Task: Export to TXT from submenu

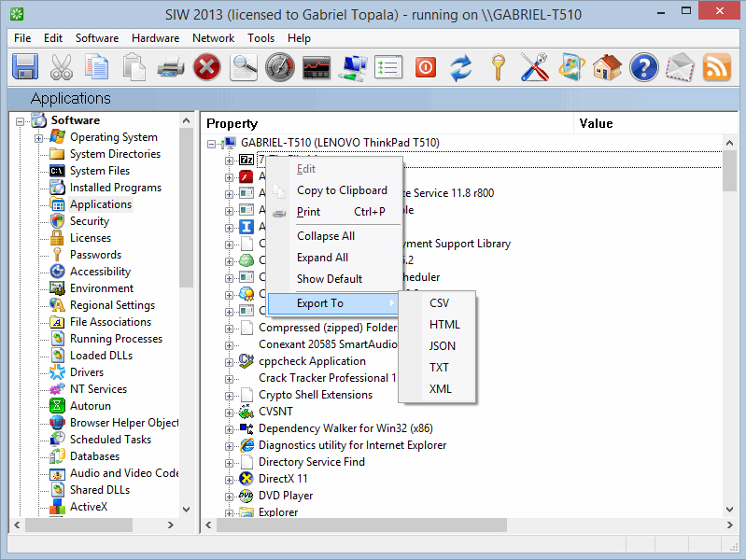Action: 439,368
